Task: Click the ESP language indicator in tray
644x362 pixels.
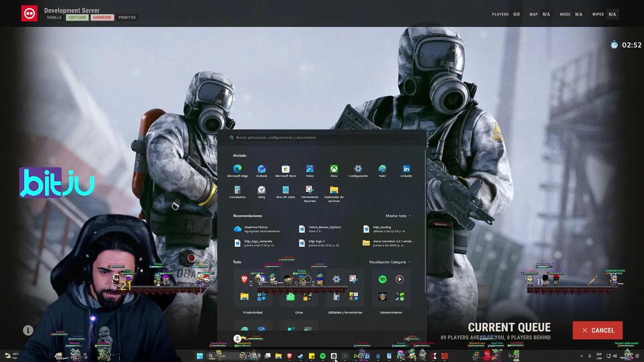Action: (600, 356)
